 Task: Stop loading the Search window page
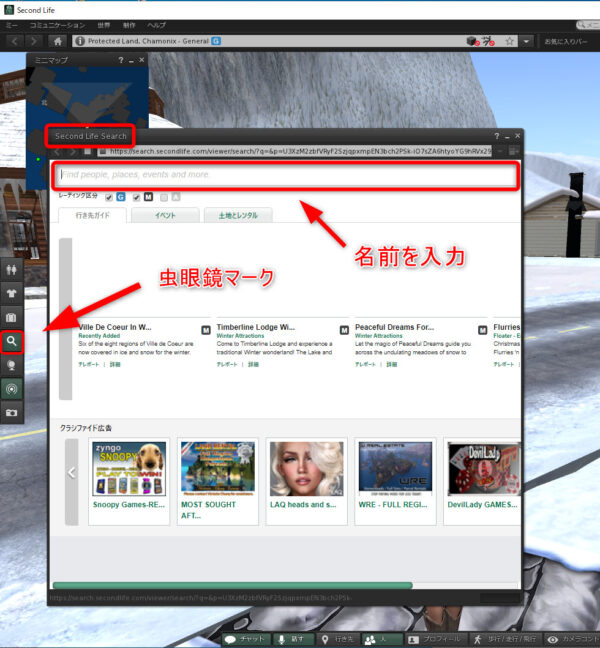(x=88, y=151)
